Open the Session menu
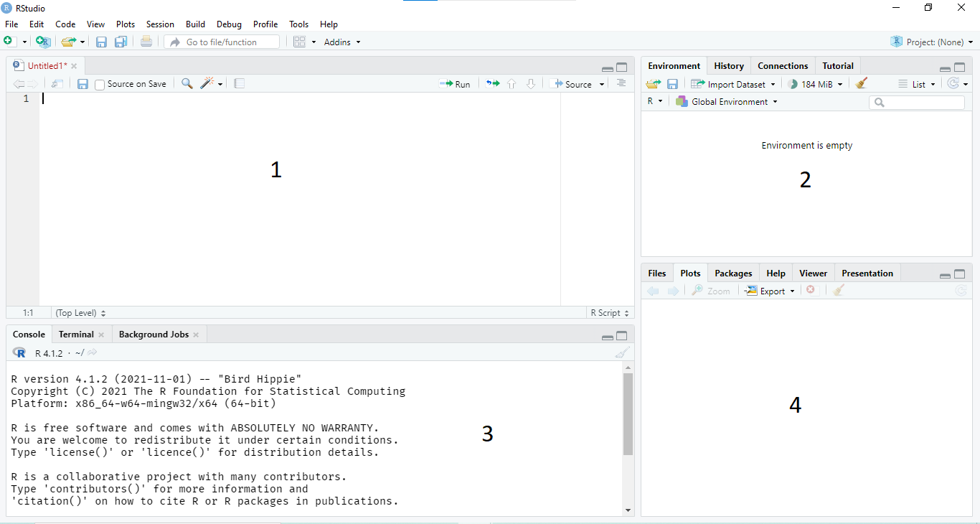This screenshot has height=524, width=980. click(x=160, y=24)
